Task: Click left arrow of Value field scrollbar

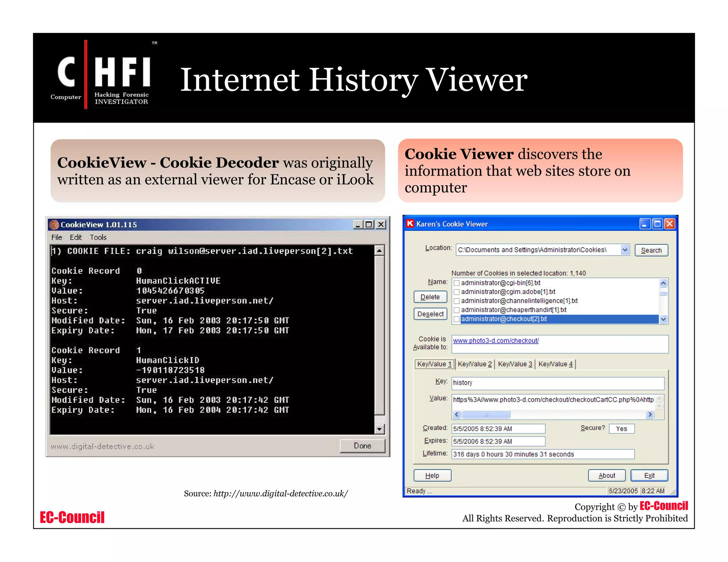Action: point(457,414)
